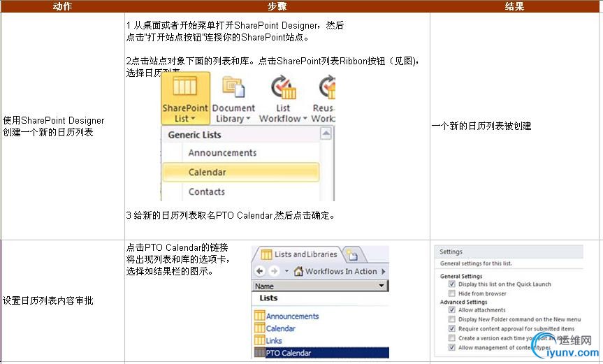
Task: Open the List Workflow dropdown arrow
Action: (x=305, y=119)
